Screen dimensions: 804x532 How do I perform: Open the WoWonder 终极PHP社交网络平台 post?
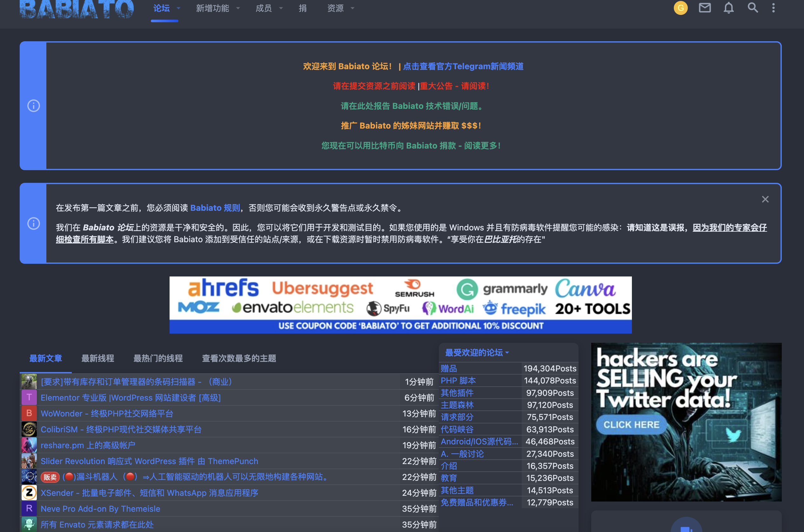click(x=107, y=413)
